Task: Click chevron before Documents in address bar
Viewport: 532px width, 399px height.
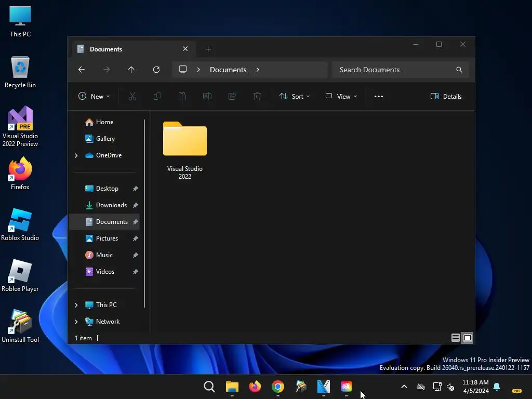Action: [198, 70]
